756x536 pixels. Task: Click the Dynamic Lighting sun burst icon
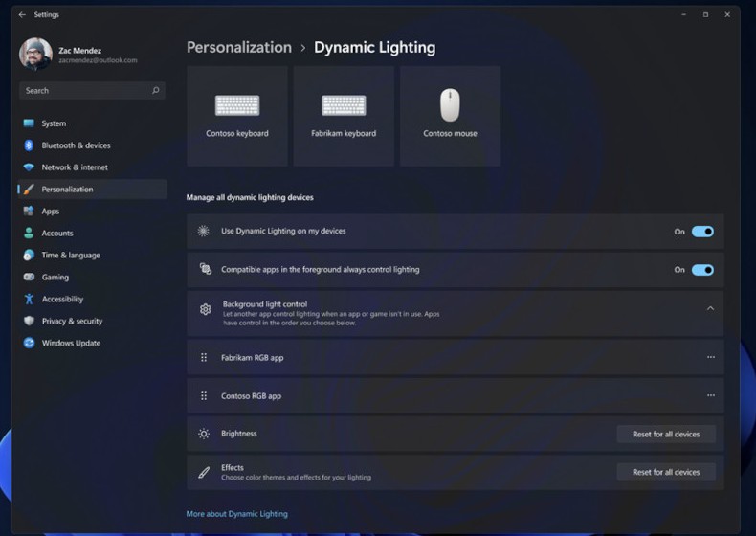point(204,231)
